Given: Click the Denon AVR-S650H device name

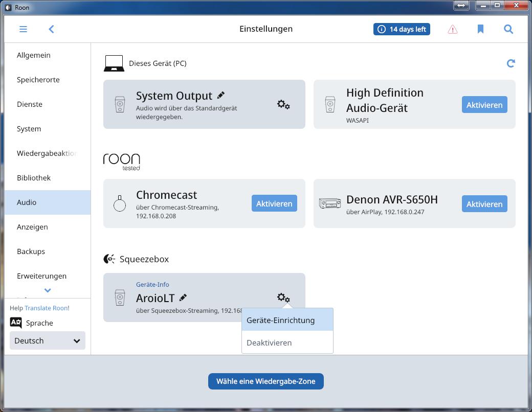Looking at the screenshot, I should click(x=392, y=199).
